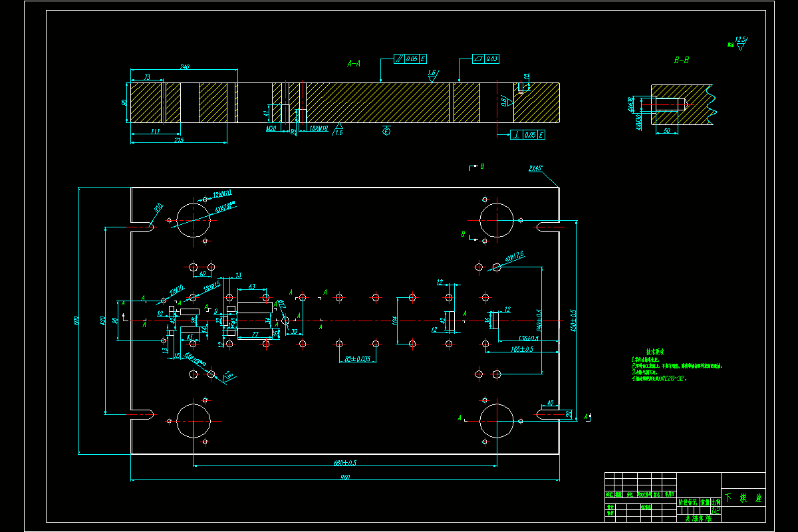Click the HRC28~32 hardness note
The image size is (798, 532).
coord(659,379)
